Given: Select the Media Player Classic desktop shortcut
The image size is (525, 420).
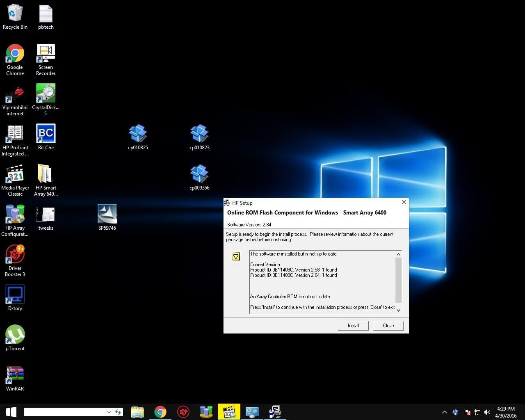Looking at the screenshot, I should [15, 180].
